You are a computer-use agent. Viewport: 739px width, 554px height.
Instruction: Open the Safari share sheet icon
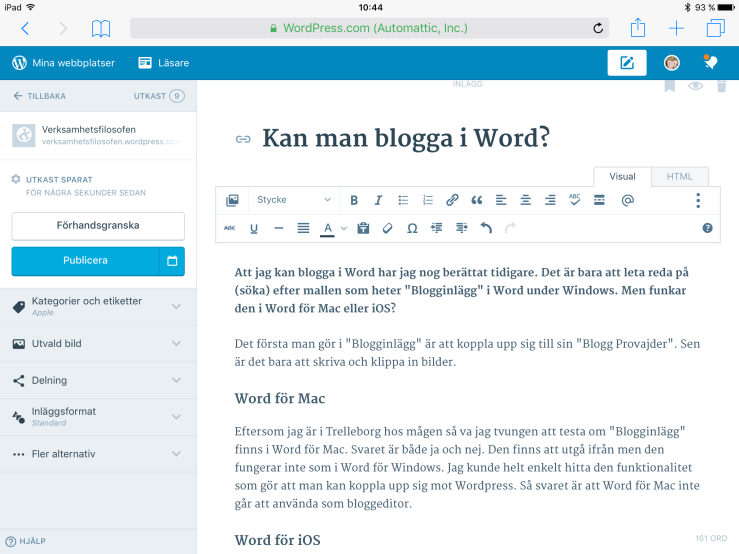click(x=638, y=27)
